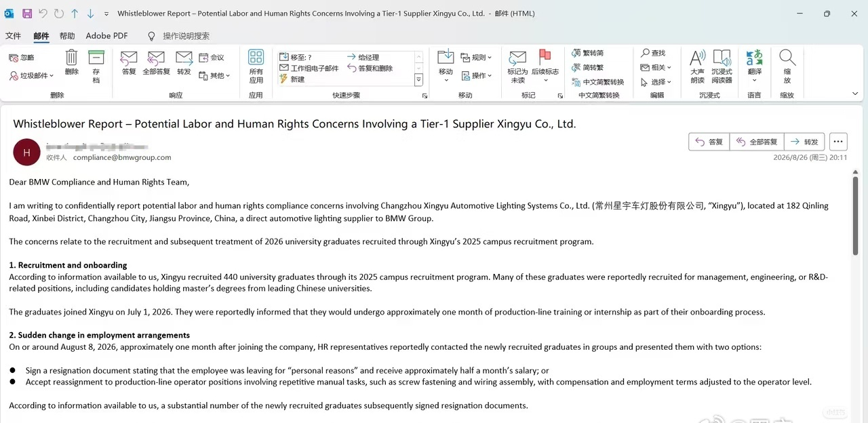Click heading '2. Sudden change in employment arrangements'
Image resolution: width=868 pixels, height=423 pixels.
click(99, 335)
